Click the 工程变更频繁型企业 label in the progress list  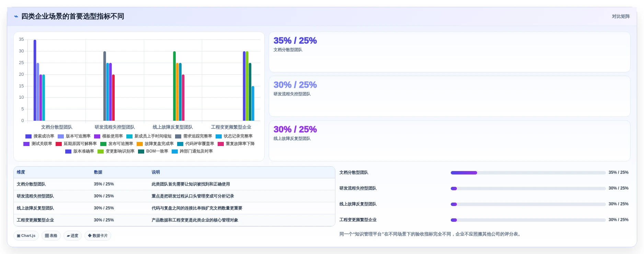click(358, 220)
